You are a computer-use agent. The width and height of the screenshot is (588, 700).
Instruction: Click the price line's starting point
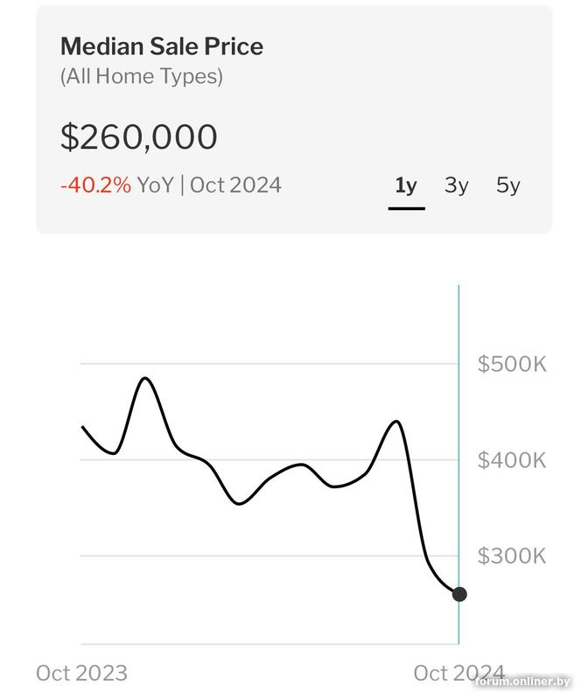click(x=82, y=427)
